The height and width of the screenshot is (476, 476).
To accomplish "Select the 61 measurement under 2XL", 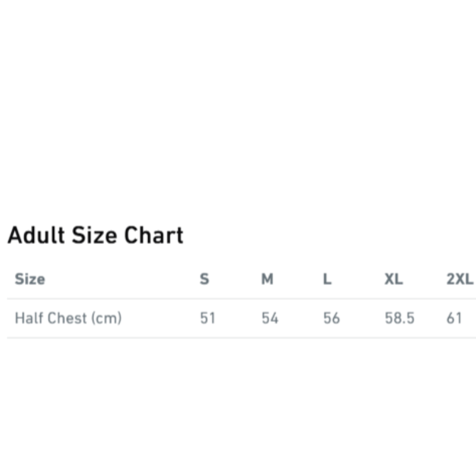I will coord(454,318).
